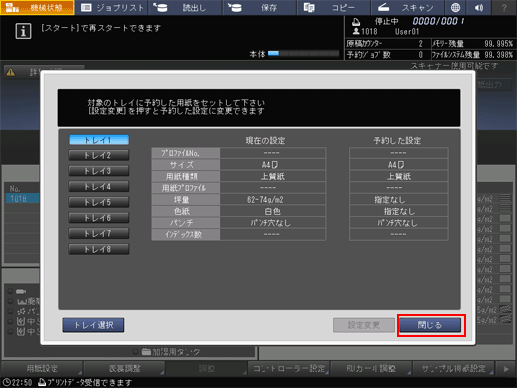Click the 予約ジョブ数 value
Image resolution: width=517 pixels, height=388 pixels.
(420, 55)
